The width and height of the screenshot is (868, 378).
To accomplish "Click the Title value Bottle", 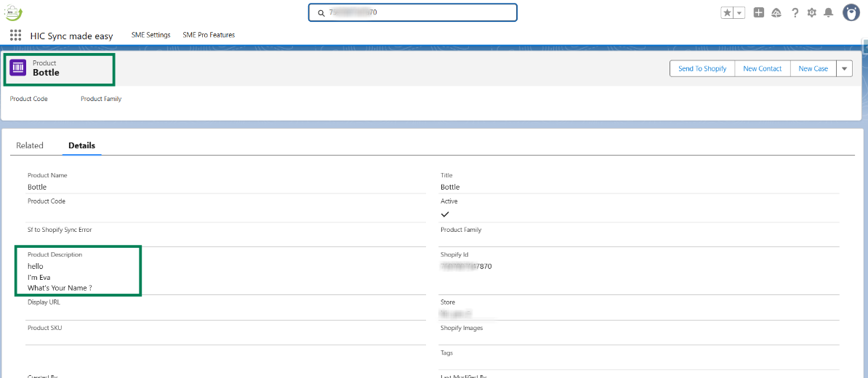I will click(x=450, y=187).
